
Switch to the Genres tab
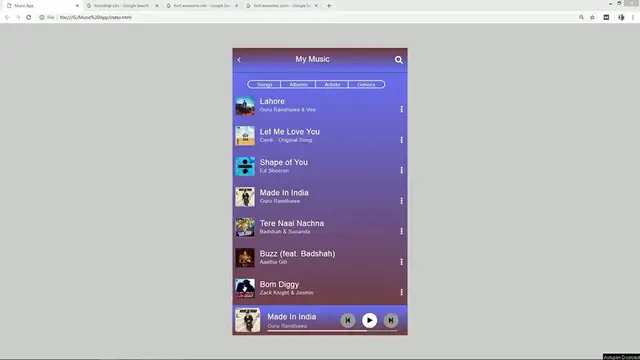366,84
